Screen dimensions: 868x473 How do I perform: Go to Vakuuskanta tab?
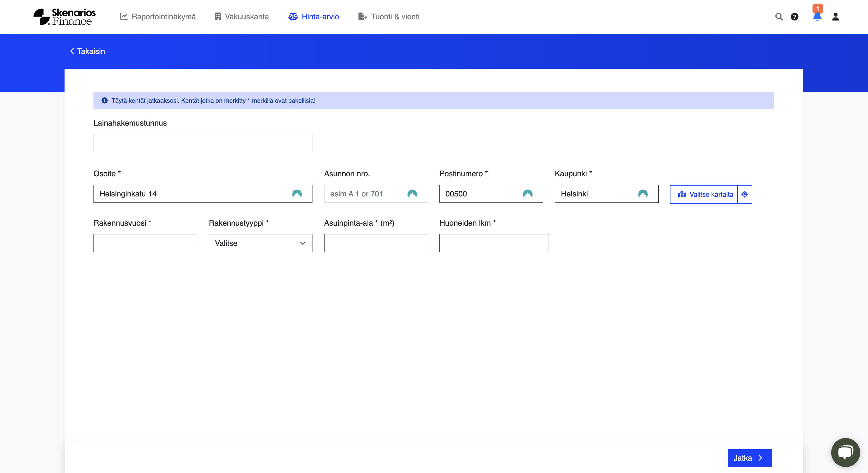click(242, 17)
